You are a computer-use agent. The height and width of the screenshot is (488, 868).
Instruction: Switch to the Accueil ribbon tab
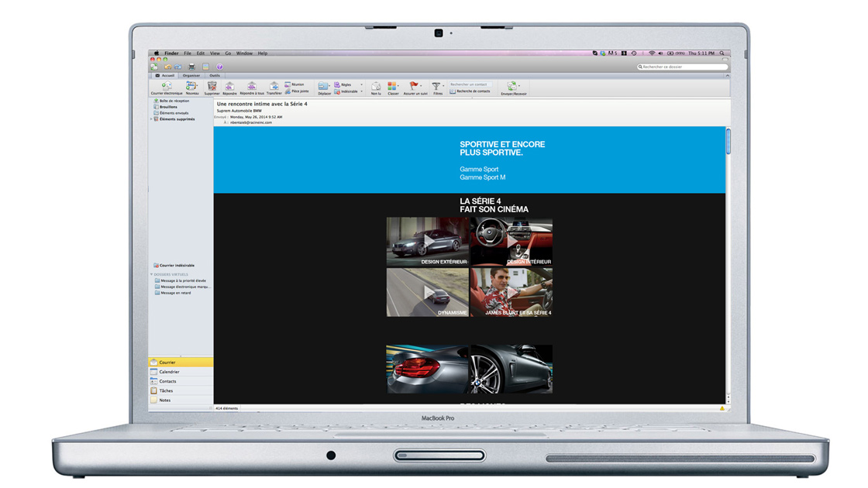165,75
